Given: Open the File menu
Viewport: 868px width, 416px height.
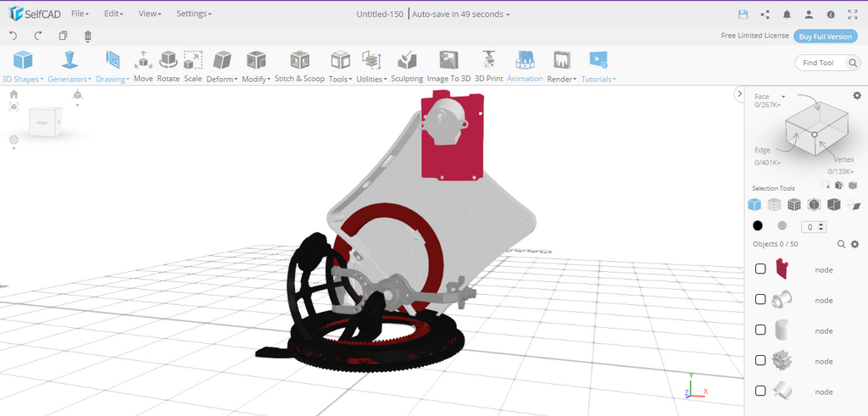Looking at the screenshot, I should [80, 14].
